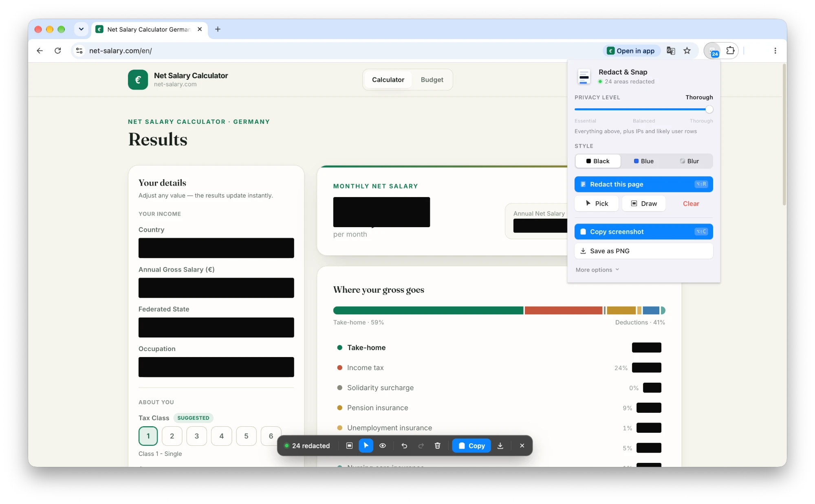Close the Net Salary Calculator tab
The width and height of the screenshot is (815, 504).
point(200,29)
